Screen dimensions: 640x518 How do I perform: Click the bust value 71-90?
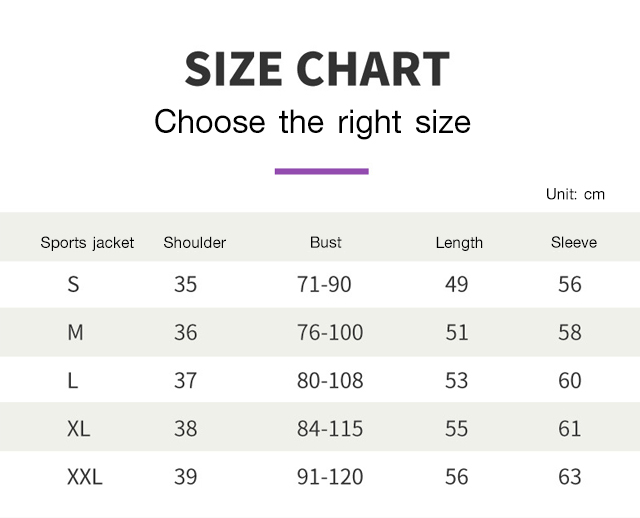[x=324, y=284]
